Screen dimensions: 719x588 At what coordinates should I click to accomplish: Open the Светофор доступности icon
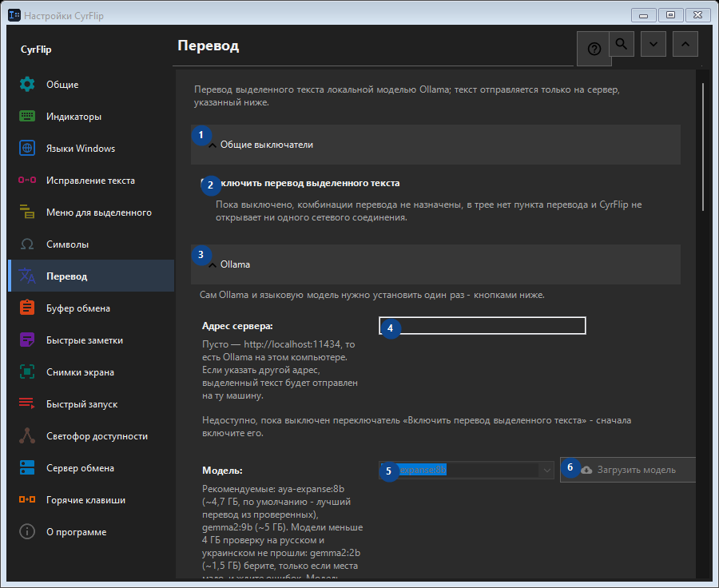click(27, 436)
